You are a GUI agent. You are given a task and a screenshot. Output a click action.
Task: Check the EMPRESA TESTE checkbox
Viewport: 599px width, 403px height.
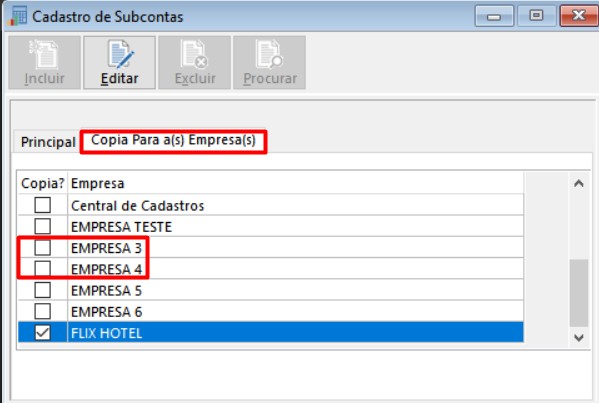tap(42, 226)
